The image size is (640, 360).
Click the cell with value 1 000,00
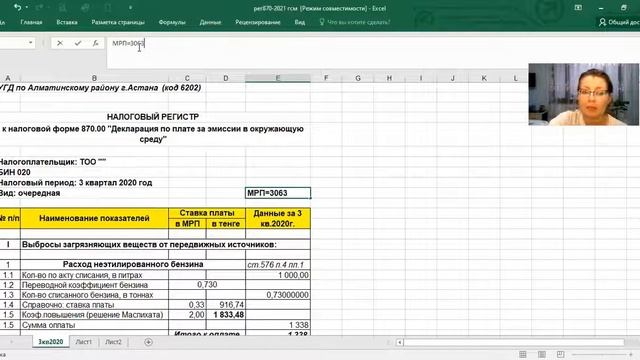(x=278, y=275)
